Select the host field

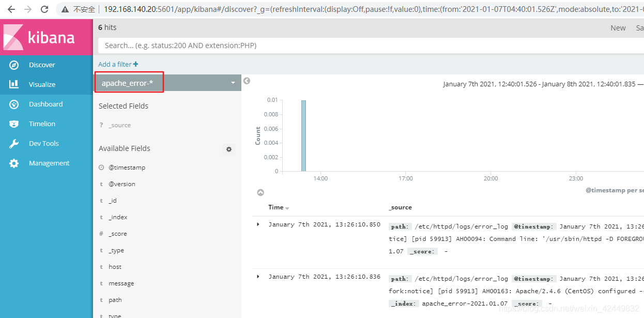(x=115, y=267)
